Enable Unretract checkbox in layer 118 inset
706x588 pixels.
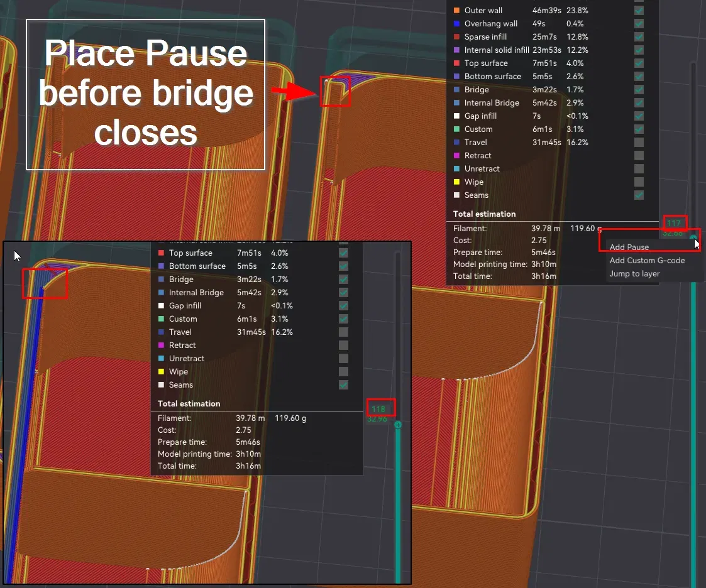(343, 358)
